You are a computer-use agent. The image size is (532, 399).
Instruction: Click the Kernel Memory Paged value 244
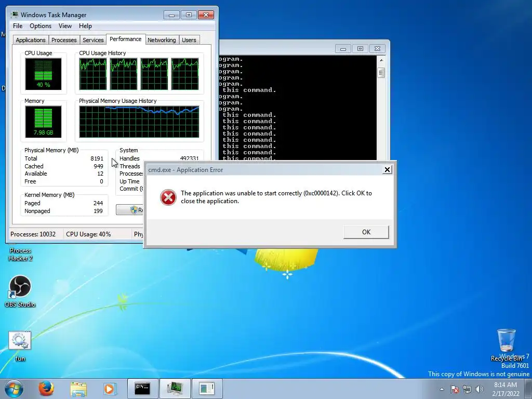tap(98, 203)
